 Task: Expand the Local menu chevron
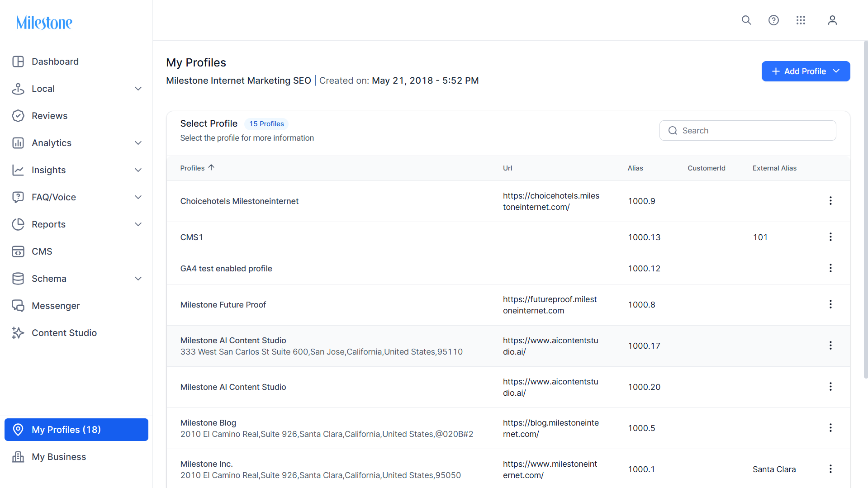click(x=138, y=89)
